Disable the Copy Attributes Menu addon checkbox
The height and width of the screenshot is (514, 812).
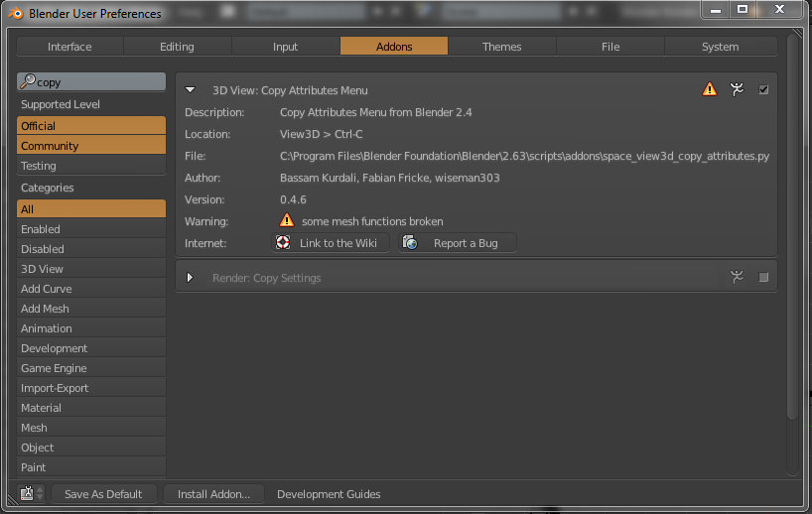pos(763,89)
